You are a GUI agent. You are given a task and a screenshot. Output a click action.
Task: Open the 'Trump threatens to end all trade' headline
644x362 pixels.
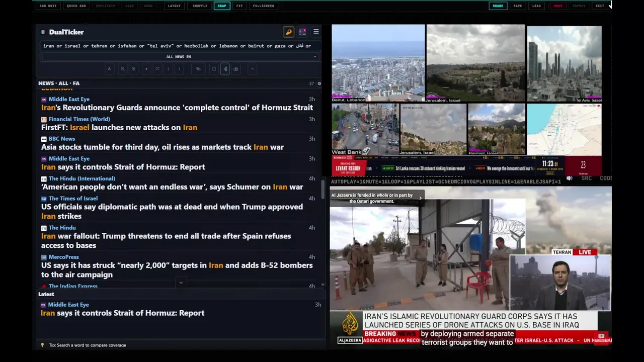pyautogui.click(x=166, y=240)
